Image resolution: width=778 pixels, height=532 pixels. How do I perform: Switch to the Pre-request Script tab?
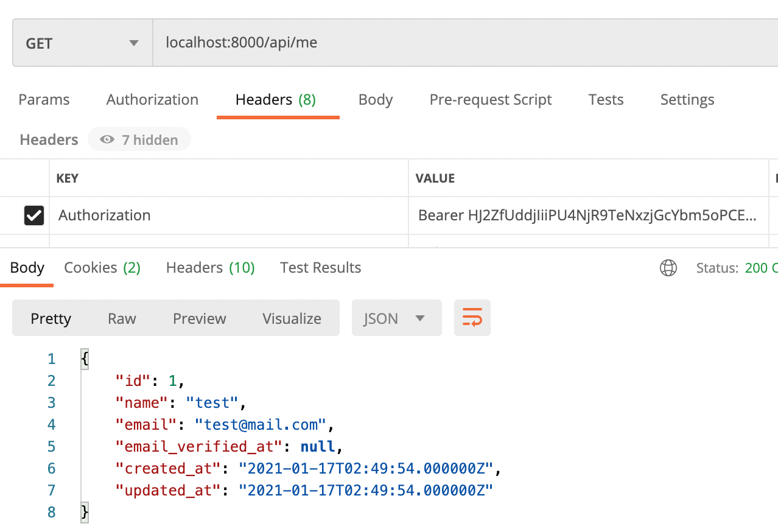[491, 99]
